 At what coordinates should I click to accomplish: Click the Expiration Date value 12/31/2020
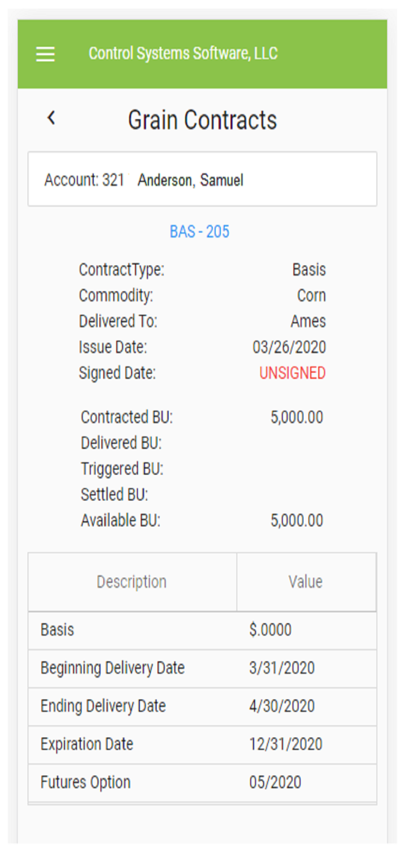[x=286, y=744]
